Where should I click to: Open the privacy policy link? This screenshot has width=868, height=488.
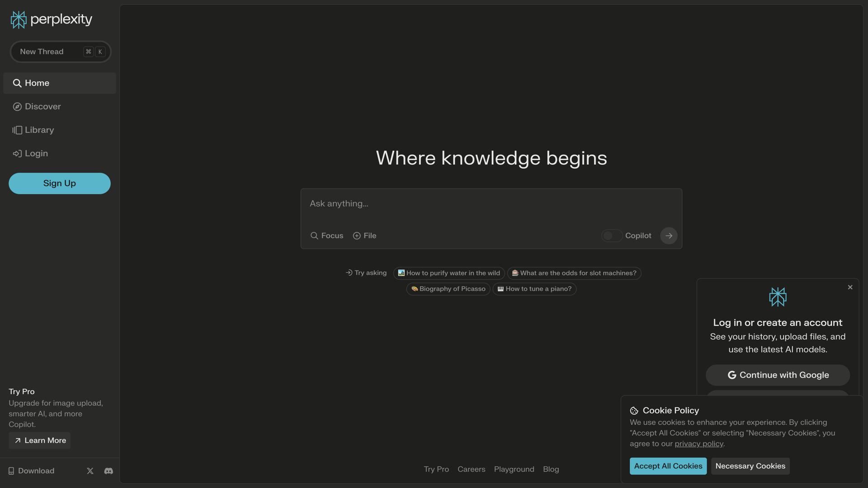pyautogui.click(x=698, y=444)
